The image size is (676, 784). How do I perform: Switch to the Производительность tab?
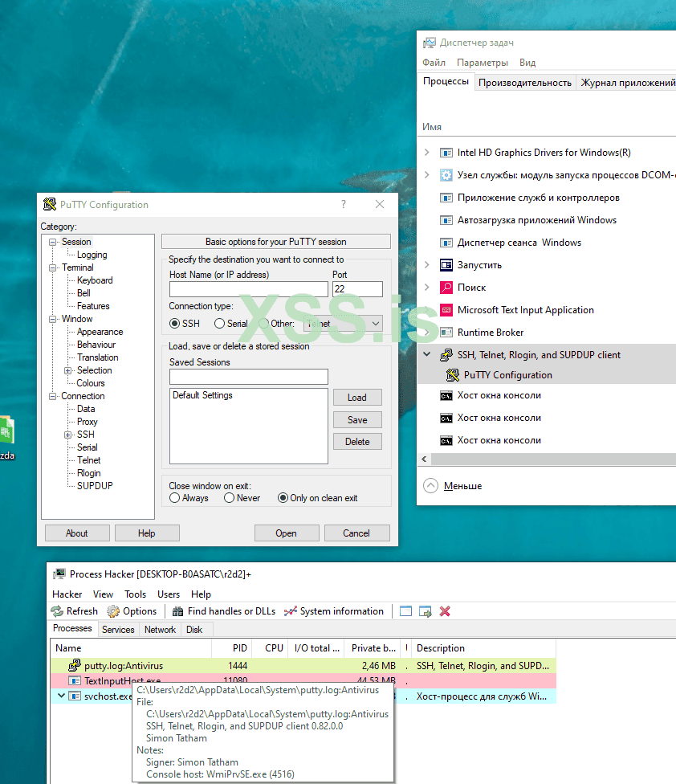pos(525,83)
